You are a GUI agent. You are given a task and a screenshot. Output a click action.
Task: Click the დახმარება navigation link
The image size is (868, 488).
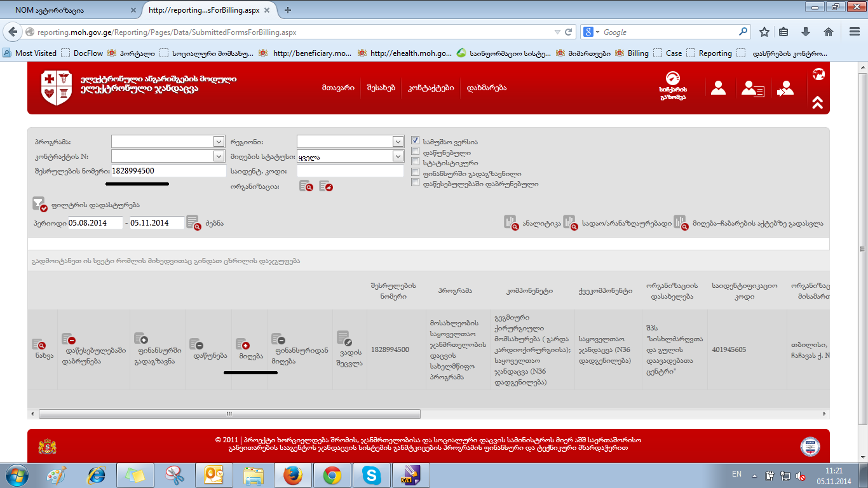[486, 88]
